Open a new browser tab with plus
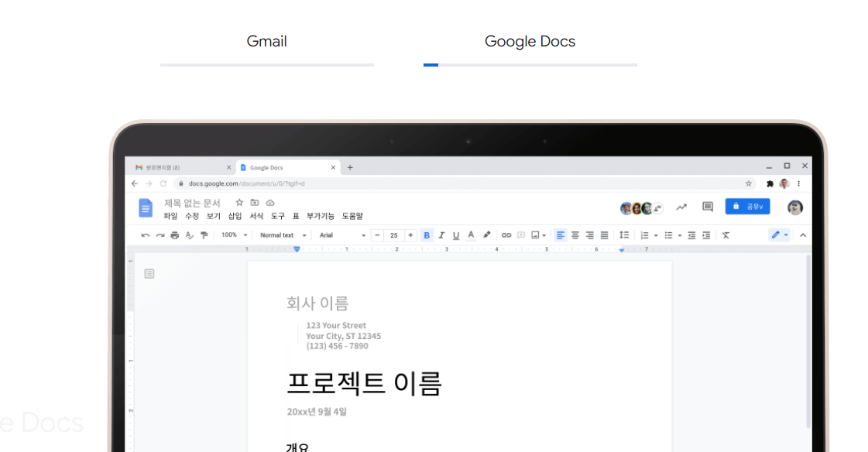 tap(350, 168)
